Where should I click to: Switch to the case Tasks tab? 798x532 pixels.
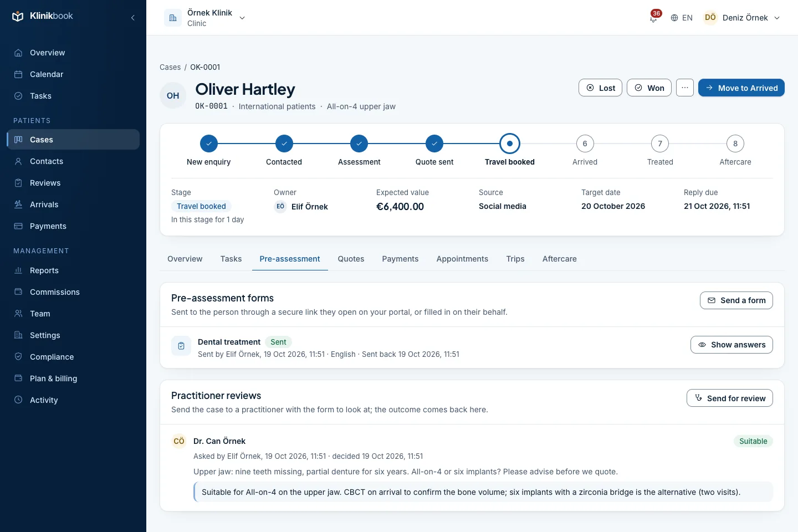231,259
